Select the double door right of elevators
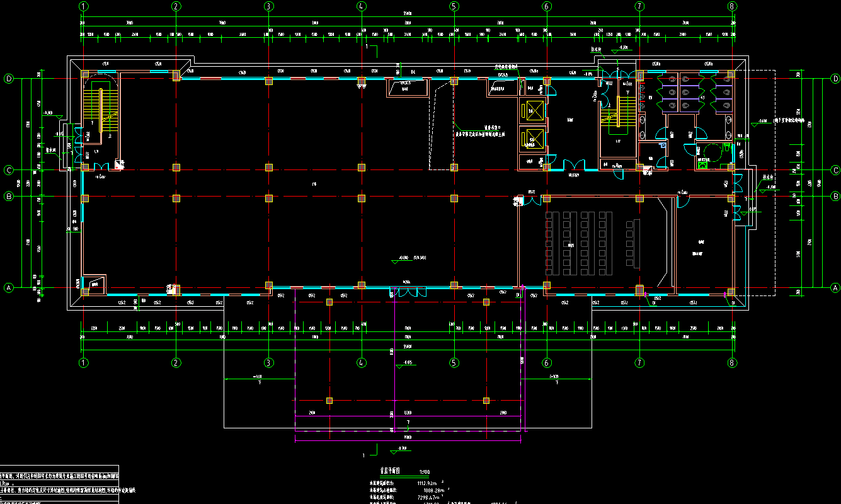This screenshot has height=504, width=841. [575, 164]
